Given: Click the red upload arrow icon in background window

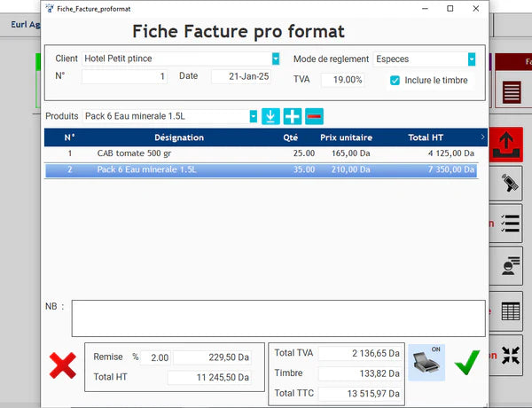Looking at the screenshot, I should point(506,145).
